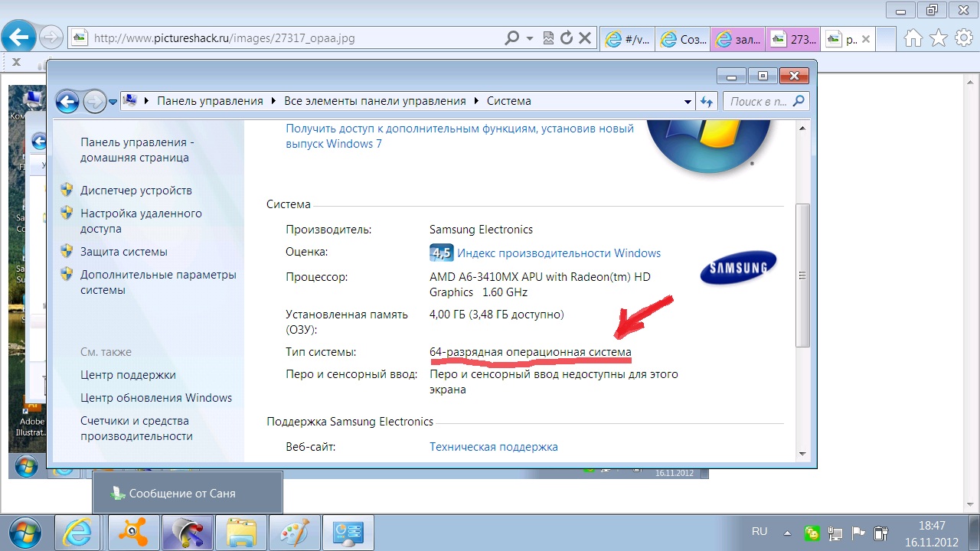Viewport: 980px width, 551px height.
Task: Click the shield icon beside "Диспетчер устройств"
Action: click(67, 190)
